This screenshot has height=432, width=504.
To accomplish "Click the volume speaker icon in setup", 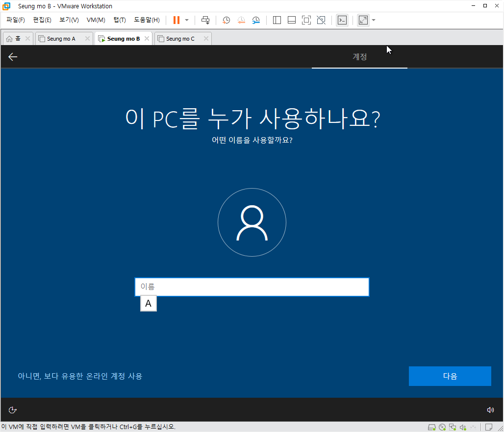I will point(490,410).
